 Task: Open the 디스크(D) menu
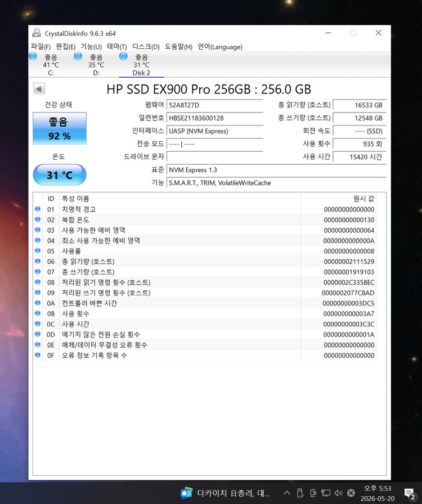click(146, 47)
